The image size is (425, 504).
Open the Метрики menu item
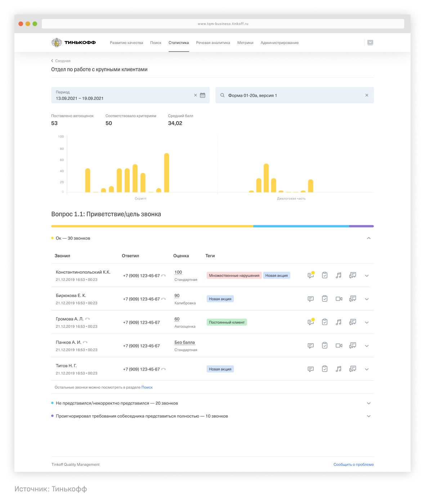(x=245, y=43)
